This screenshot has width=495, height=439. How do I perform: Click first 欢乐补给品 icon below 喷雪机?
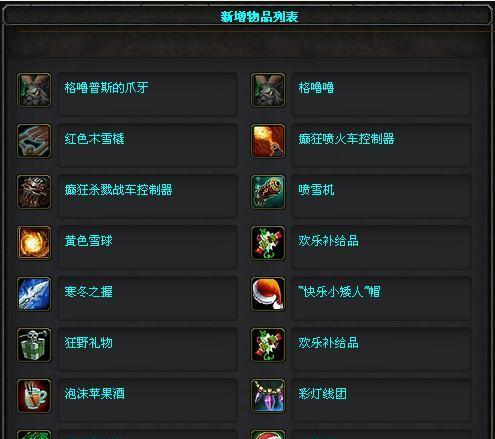coord(268,243)
